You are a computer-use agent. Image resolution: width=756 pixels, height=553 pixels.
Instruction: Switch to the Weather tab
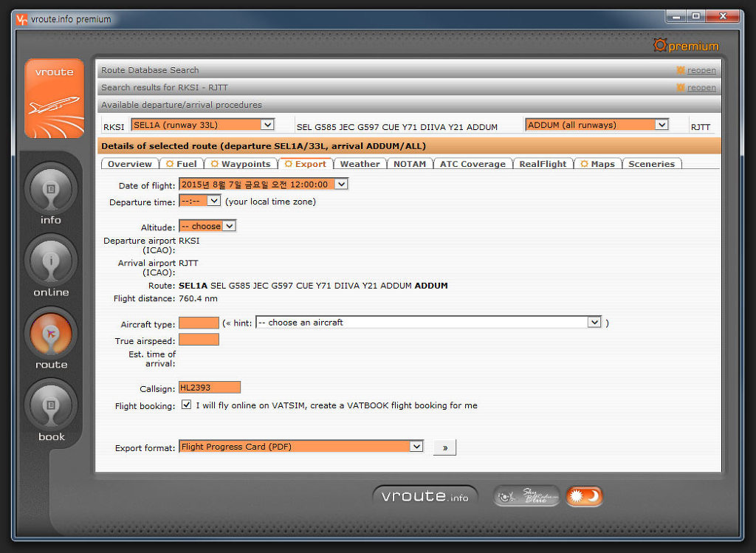360,164
